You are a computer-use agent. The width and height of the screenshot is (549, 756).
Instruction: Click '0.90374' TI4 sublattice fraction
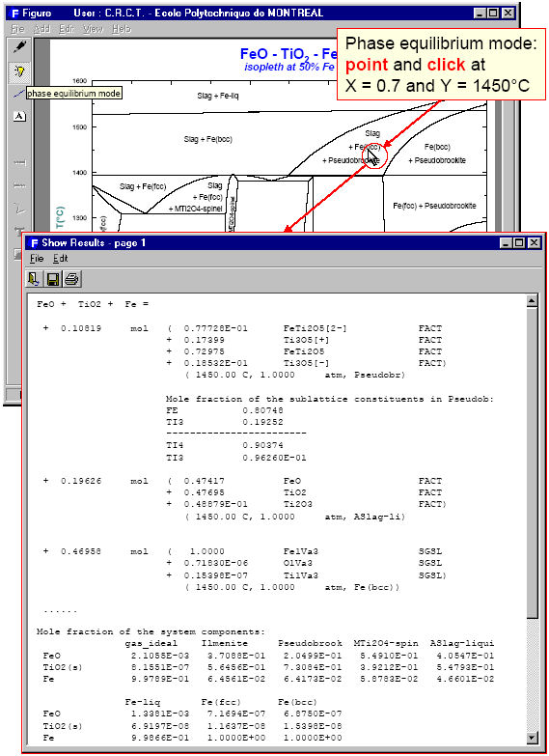[262, 445]
